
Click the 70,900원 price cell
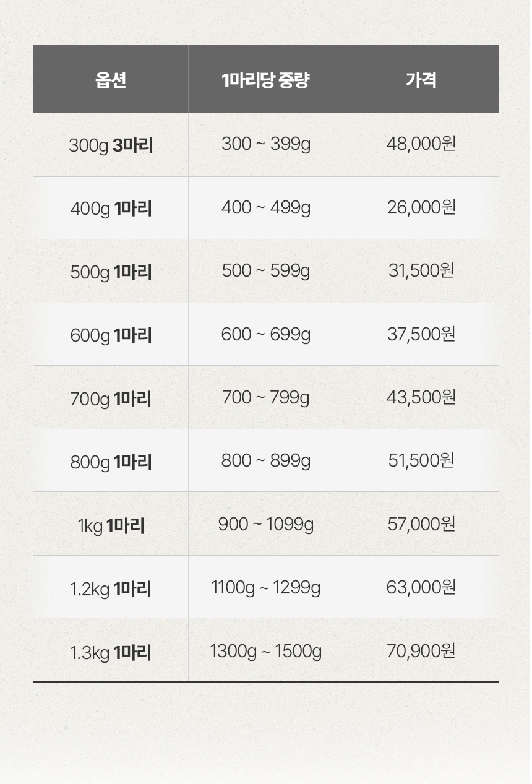click(x=421, y=651)
